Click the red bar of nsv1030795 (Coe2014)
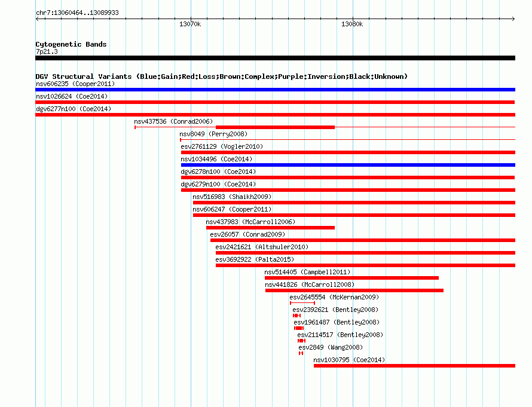The height and width of the screenshot is (407, 532). coord(415,366)
